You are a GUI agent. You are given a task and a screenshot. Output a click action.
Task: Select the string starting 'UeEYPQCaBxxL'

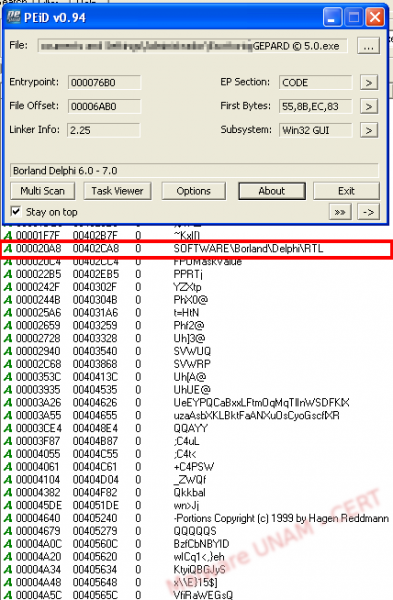[261, 403]
